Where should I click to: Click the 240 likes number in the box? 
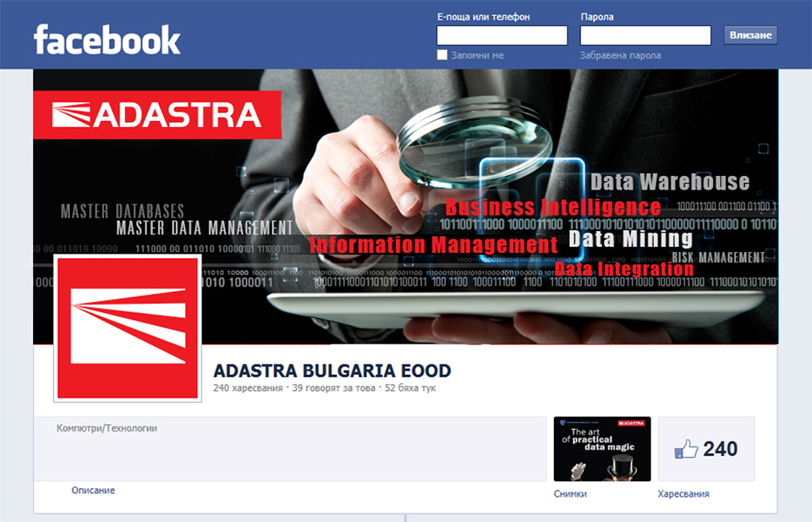coord(721,449)
